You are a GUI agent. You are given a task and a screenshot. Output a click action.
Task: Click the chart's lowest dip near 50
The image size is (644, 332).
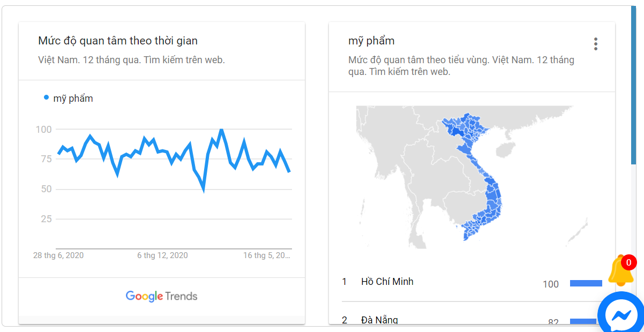203,188
